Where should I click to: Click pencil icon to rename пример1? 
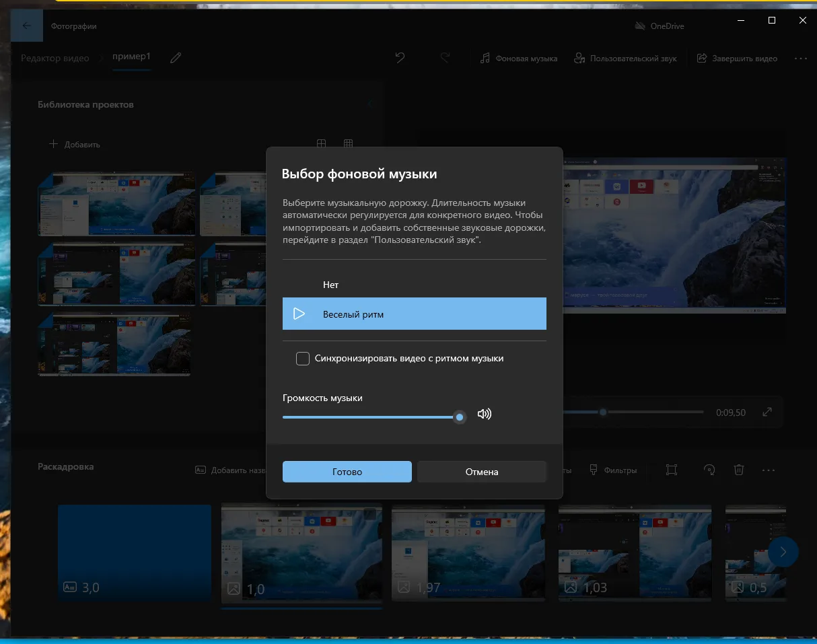pos(176,59)
